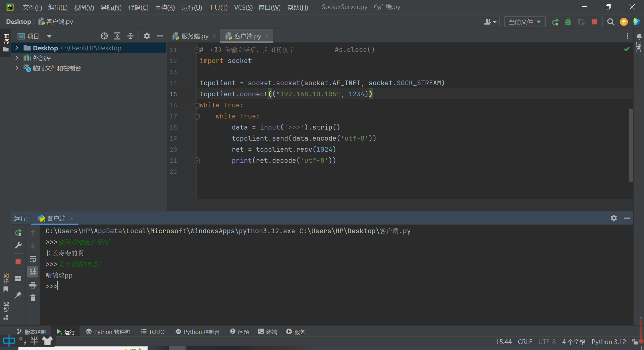Screen dimensions: 644x350
Task: Collapse all items in project panel
Action: pyautogui.click(x=130, y=36)
